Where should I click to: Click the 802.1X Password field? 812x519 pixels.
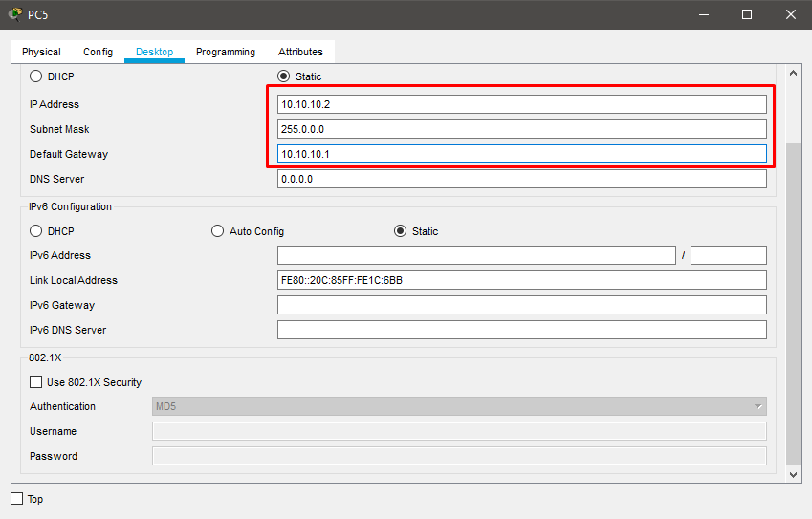pyautogui.click(x=459, y=456)
